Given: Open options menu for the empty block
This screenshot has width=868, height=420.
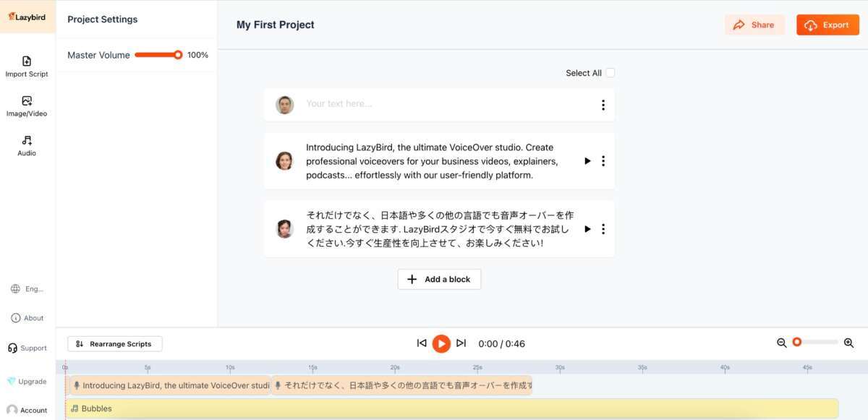Looking at the screenshot, I should (603, 106).
